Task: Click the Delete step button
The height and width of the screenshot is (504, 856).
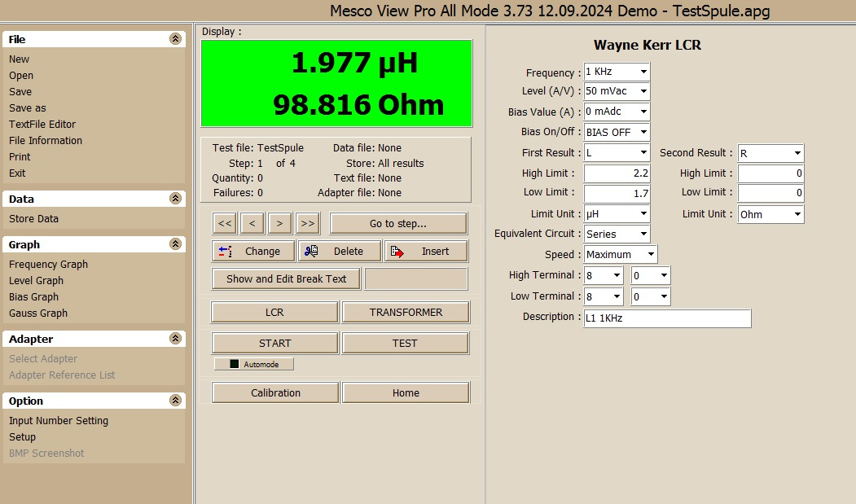Action: [x=340, y=252]
